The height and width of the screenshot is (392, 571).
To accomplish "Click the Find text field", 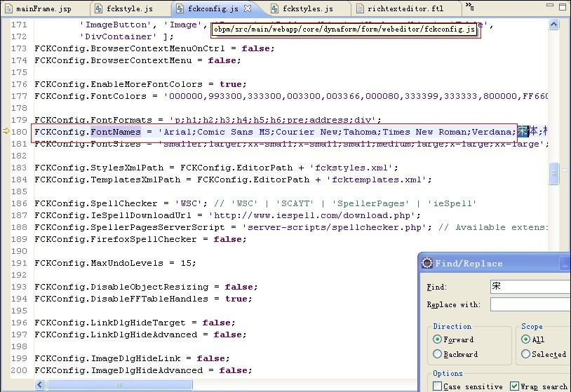I will [x=530, y=287].
